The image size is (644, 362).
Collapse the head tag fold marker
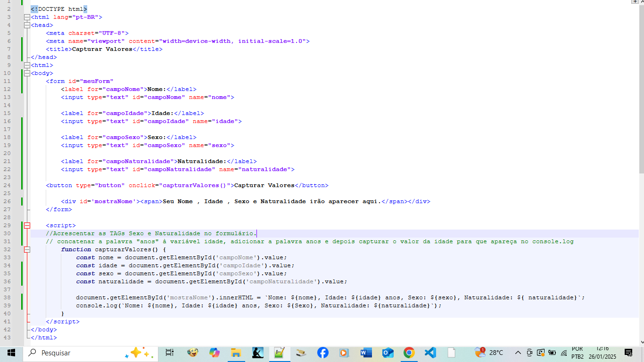pos(27,25)
